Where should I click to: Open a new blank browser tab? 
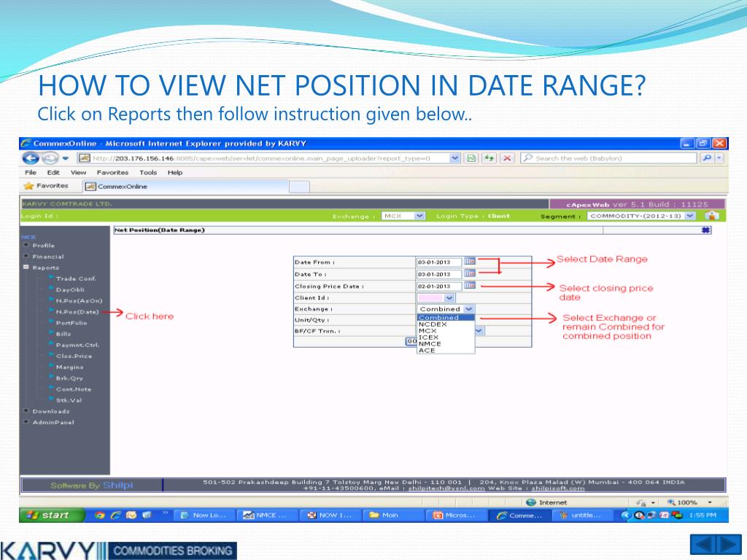click(299, 187)
